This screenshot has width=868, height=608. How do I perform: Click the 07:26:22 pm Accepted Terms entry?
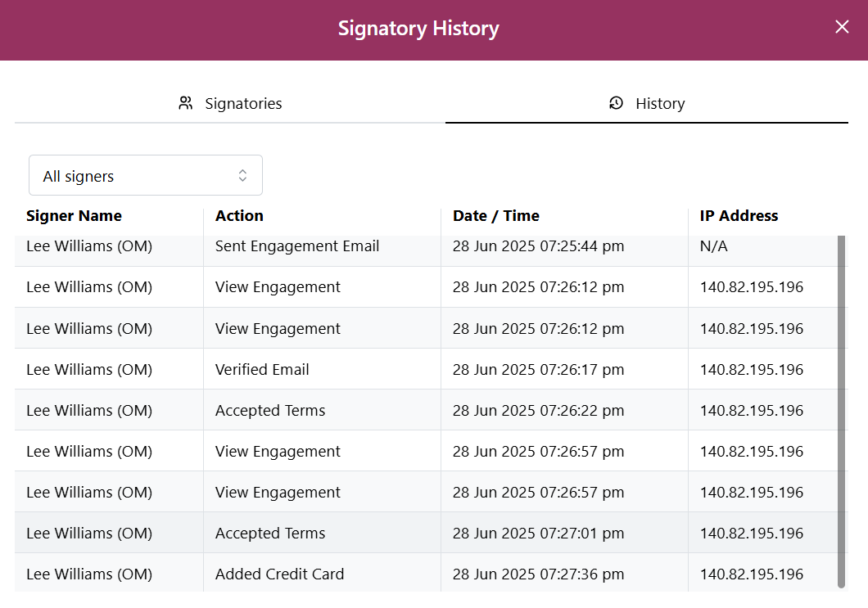click(270, 410)
